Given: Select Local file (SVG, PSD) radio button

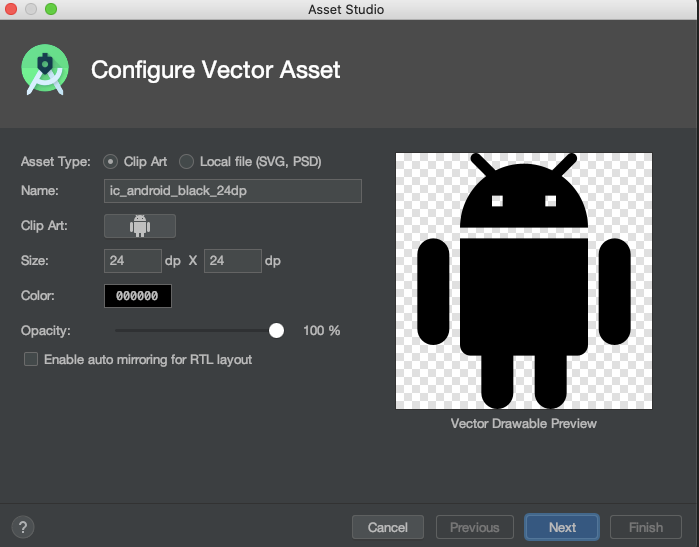Looking at the screenshot, I should click(x=186, y=161).
